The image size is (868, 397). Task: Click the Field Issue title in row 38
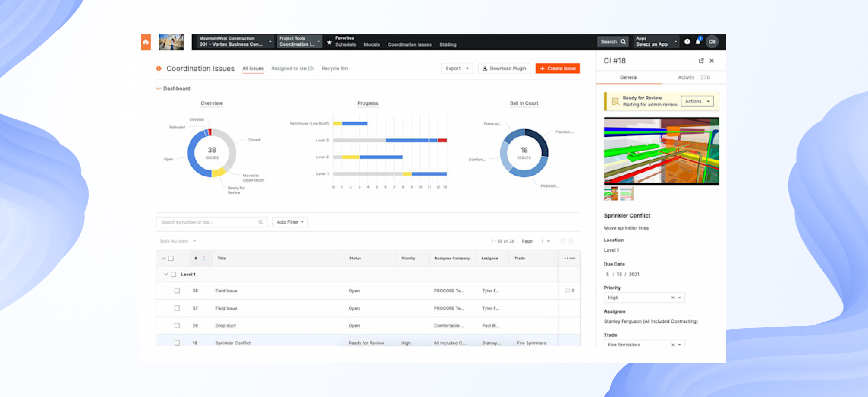(x=226, y=291)
